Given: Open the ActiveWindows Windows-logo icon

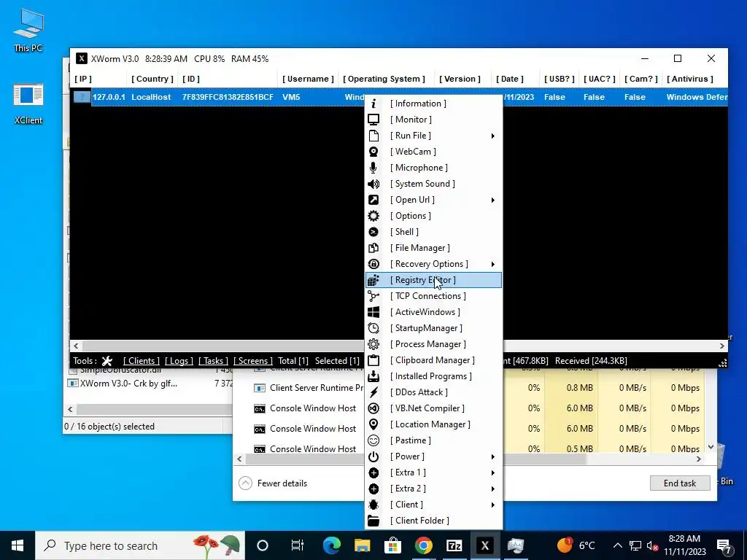Looking at the screenshot, I should point(373,312).
